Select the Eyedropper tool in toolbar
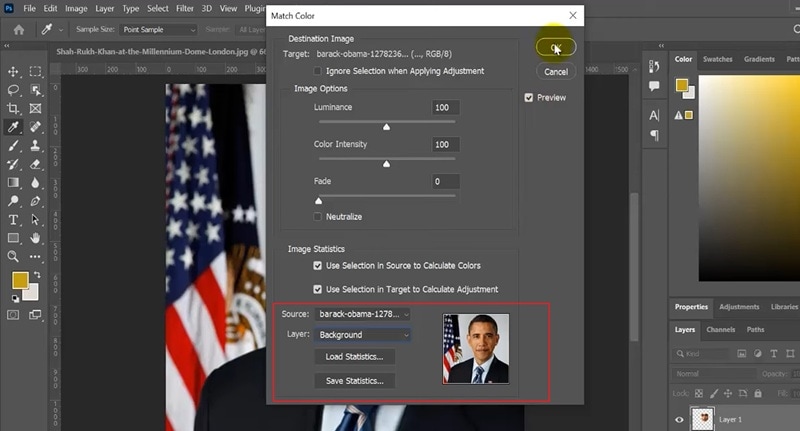800x431 pixels. (13, 127)
